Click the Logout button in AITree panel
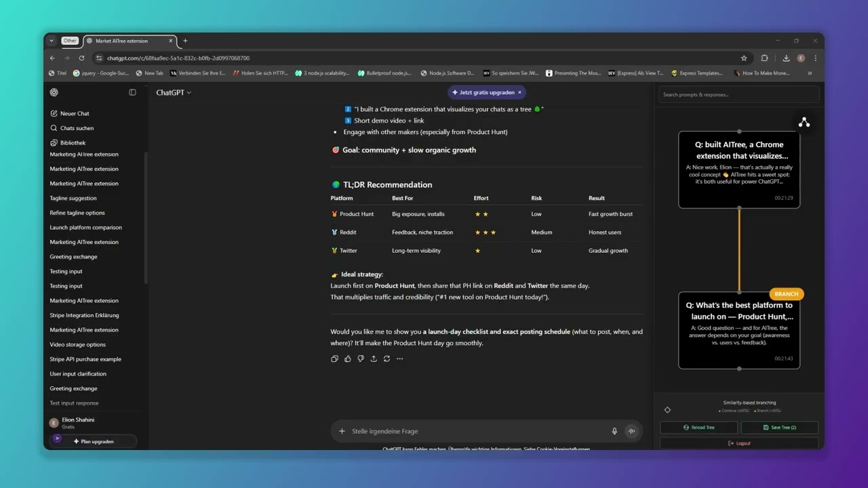This screenshot has width=868, height=488. (x=739, y=443)
